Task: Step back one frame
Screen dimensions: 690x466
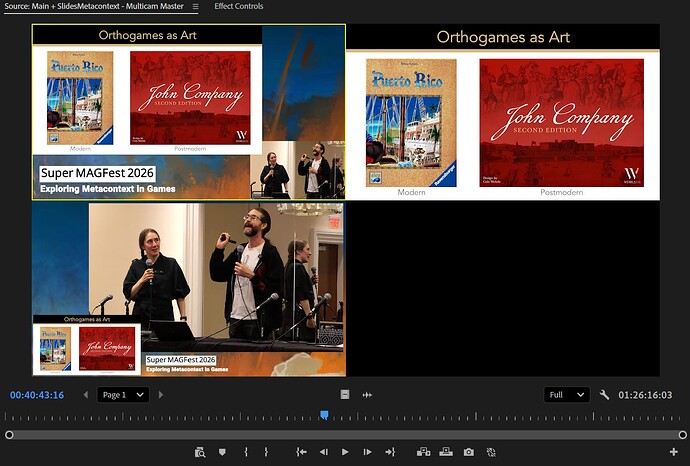Action: 323,452
